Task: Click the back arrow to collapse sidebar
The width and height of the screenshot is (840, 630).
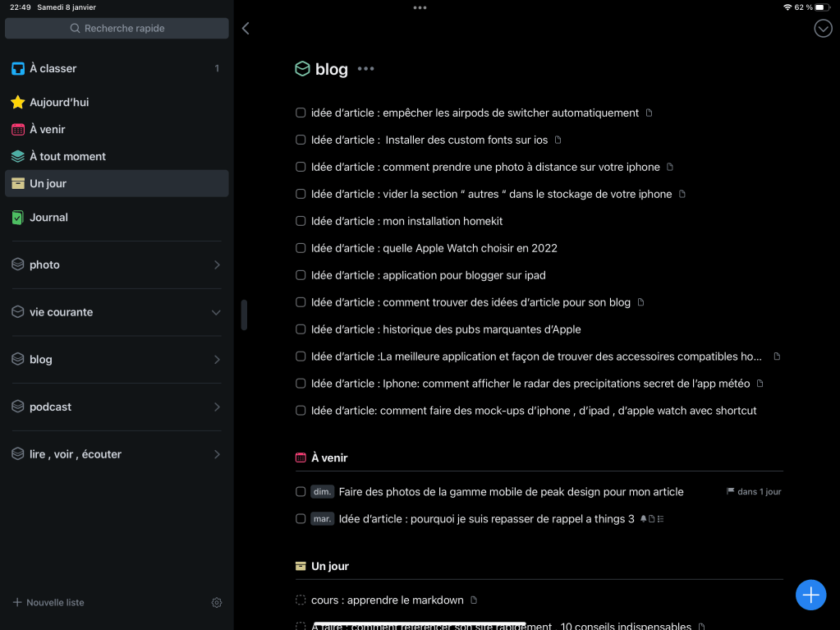Action: 246,29
